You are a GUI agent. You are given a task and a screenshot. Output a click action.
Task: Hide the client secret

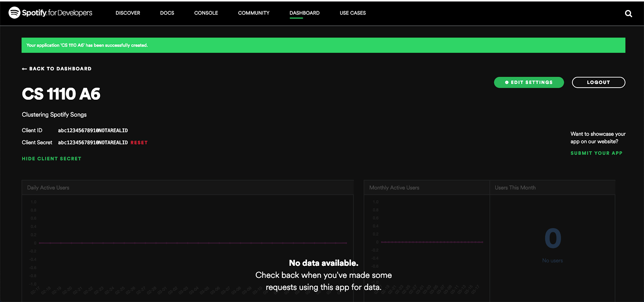point(52,159)
